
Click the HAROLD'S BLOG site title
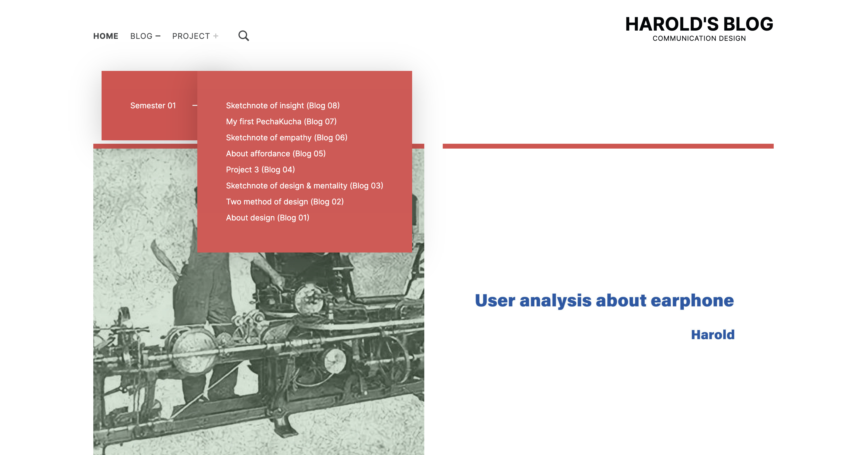[x=699, y=24]
